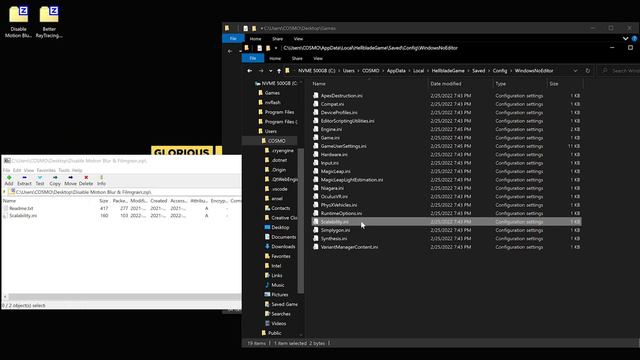Open Downloads in navigation tree

tap(283, 247)
